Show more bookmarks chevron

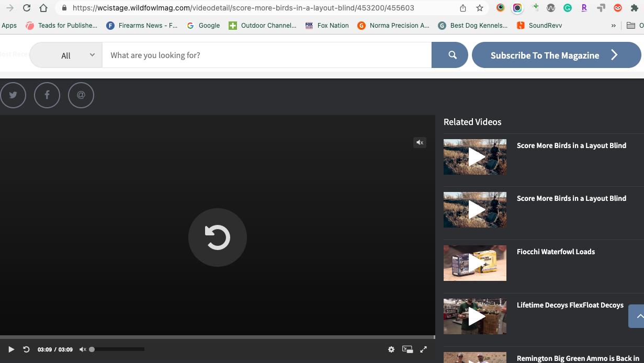(x=613, y=25)
